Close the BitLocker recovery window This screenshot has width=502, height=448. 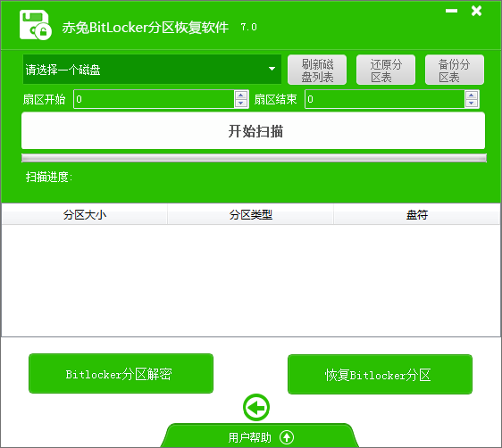[x=476, y=11]
